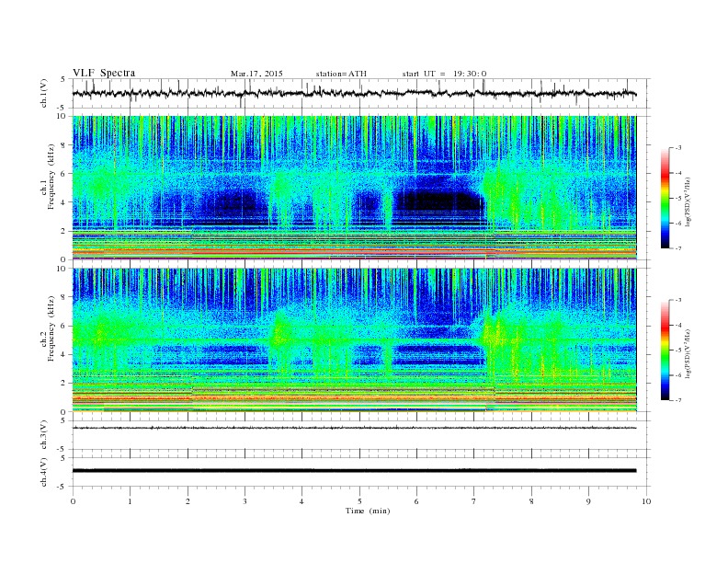Click the "-4" label on ch.2 color bar
This screenshot has height=563, width=728.
pos(677,325)
